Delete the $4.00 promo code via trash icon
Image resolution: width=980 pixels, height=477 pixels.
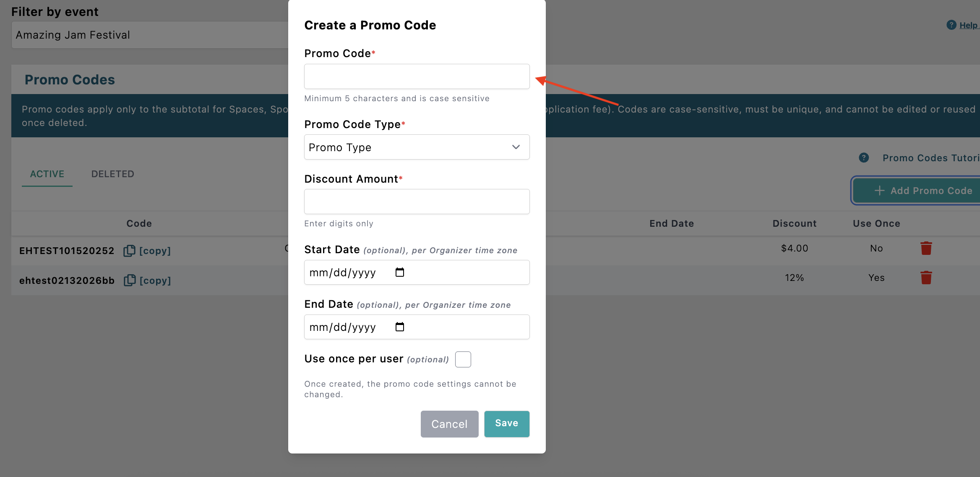click(926, 248)
